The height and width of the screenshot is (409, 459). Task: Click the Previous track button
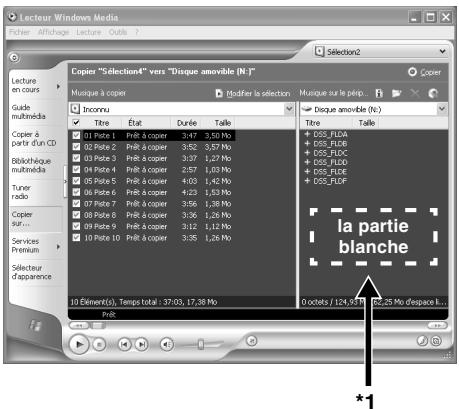pos(124,344)
